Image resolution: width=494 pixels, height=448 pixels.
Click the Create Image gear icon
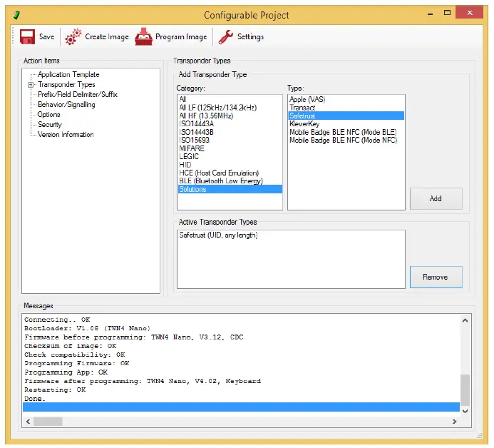[73, 37]
